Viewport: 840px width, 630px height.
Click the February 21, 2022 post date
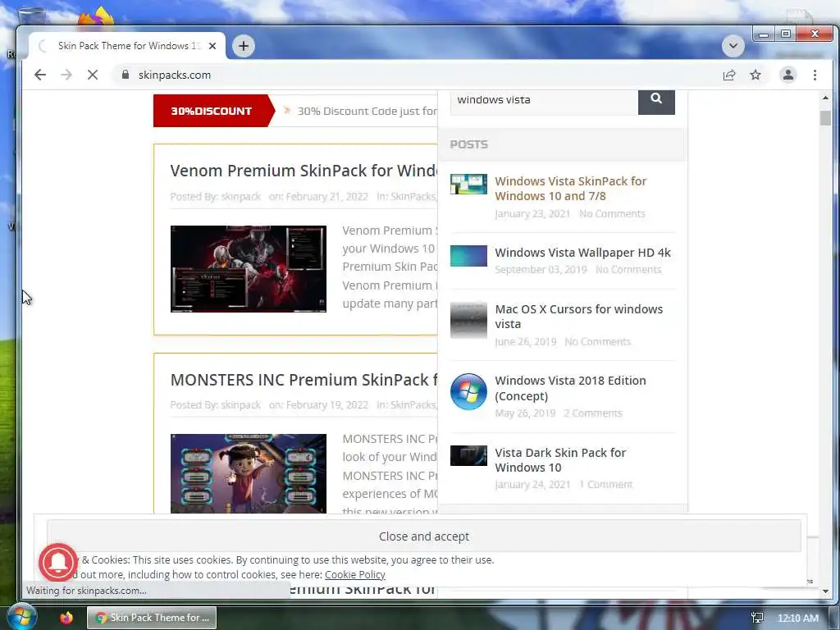[326, 197]
